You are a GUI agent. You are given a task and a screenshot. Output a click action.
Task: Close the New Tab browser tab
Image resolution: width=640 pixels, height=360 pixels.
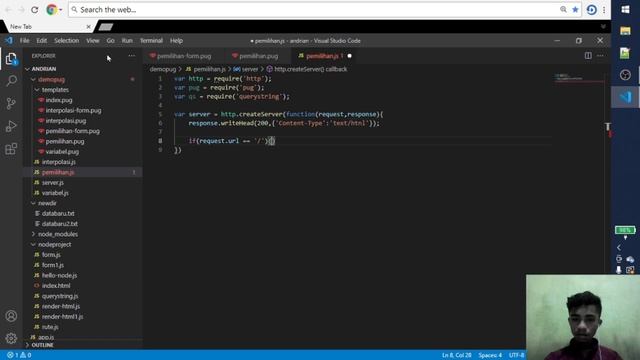point(89,27)
